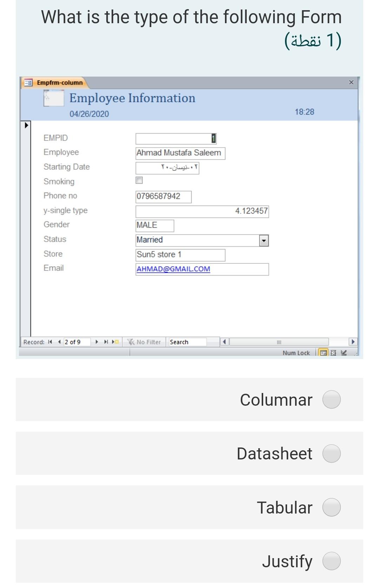The image size is (379, 588).
Task: Click the Starting Date field
Action: pyautogui.click(x=167, y=168)
